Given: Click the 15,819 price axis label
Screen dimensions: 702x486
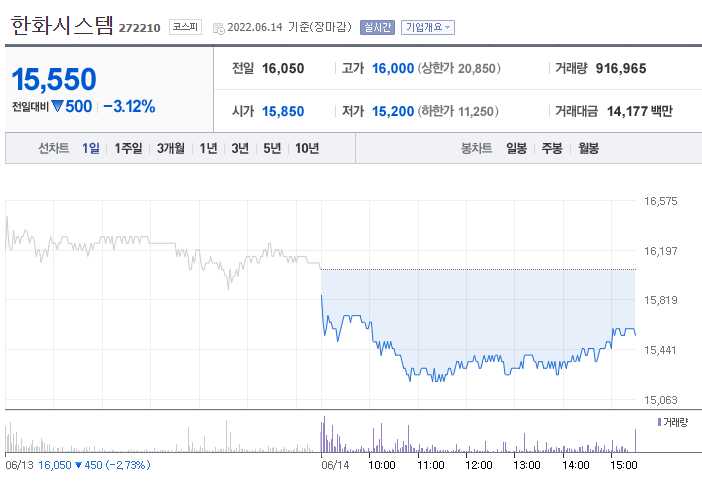Looking at the screenshot, I should (660, 300).
